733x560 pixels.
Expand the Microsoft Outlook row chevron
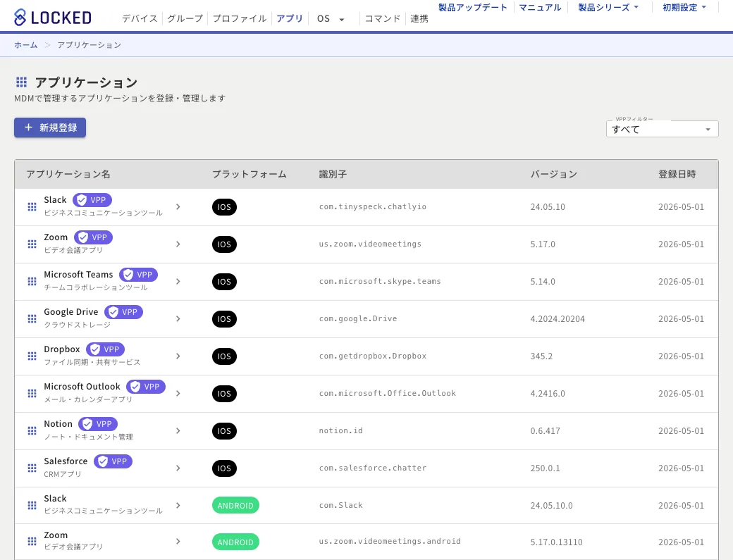178,393
